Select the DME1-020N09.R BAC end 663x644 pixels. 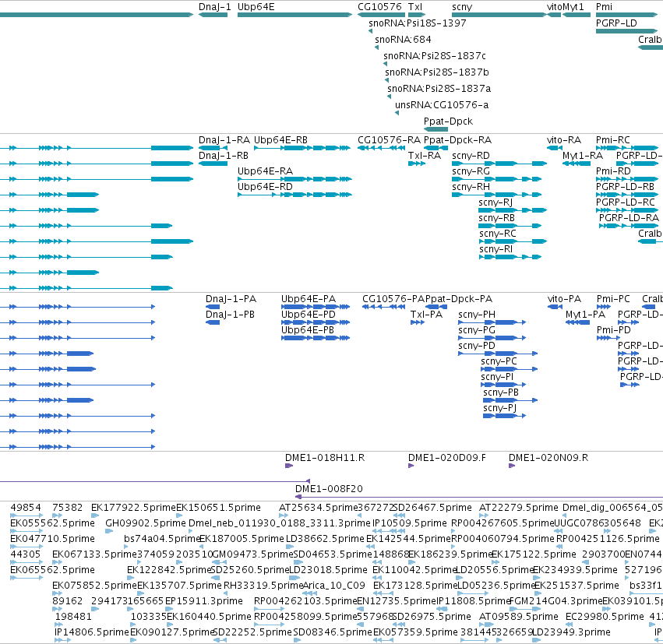coord(512,466)
